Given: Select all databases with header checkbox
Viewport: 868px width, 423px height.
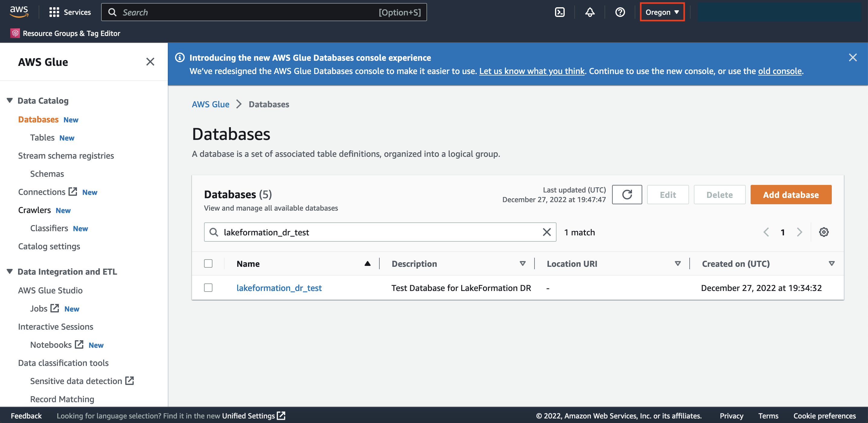Looking at the screenshot, I should pyautogui.click(x=208, y=263).
